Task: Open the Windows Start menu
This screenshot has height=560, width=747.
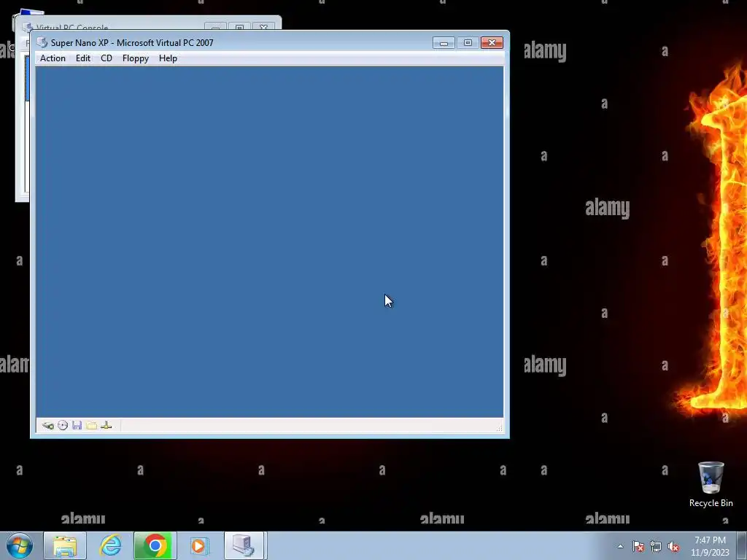Action: point(20,545)
